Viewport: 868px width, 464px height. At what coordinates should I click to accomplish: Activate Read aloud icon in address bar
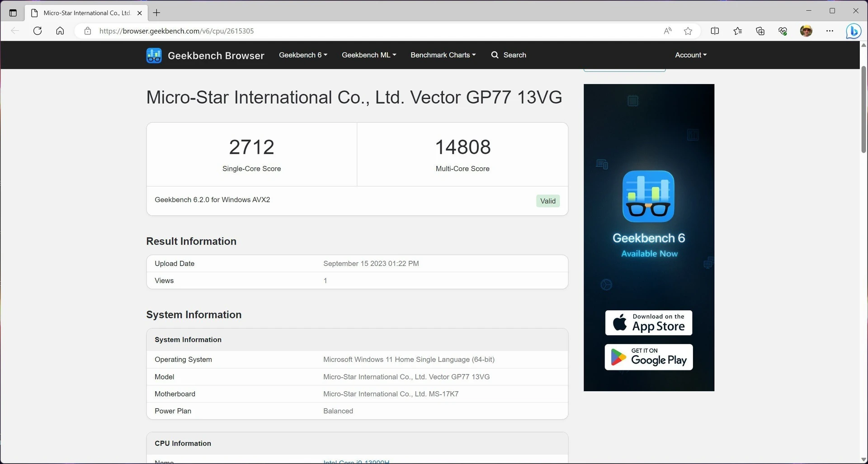(668, 31)
